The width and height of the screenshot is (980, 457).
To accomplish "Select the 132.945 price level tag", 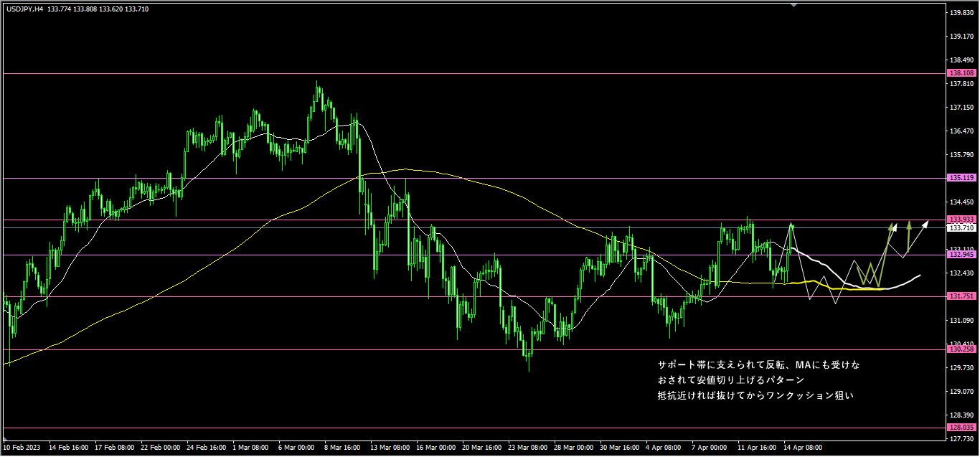I will click(x=960, y=255).
